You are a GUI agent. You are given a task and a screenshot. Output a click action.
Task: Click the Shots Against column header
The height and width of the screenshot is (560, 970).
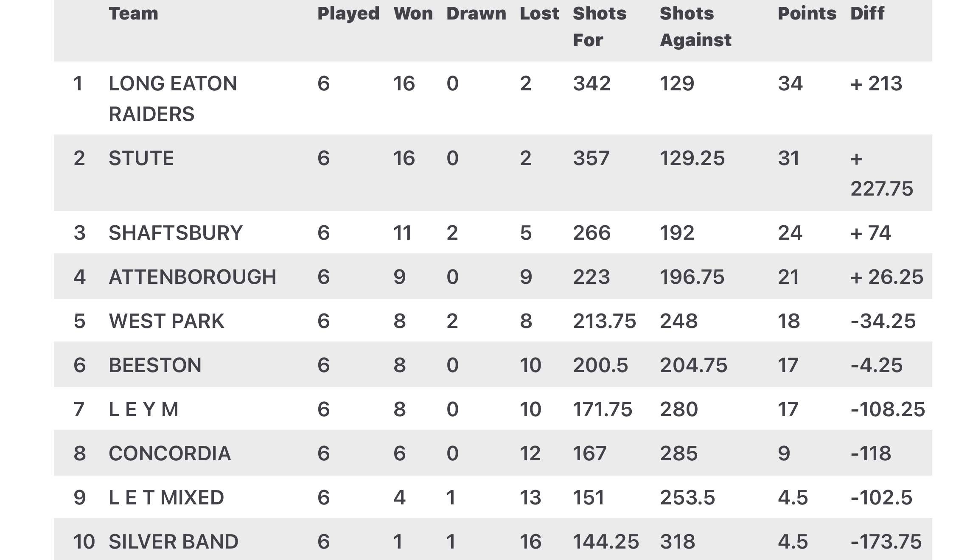695,26
